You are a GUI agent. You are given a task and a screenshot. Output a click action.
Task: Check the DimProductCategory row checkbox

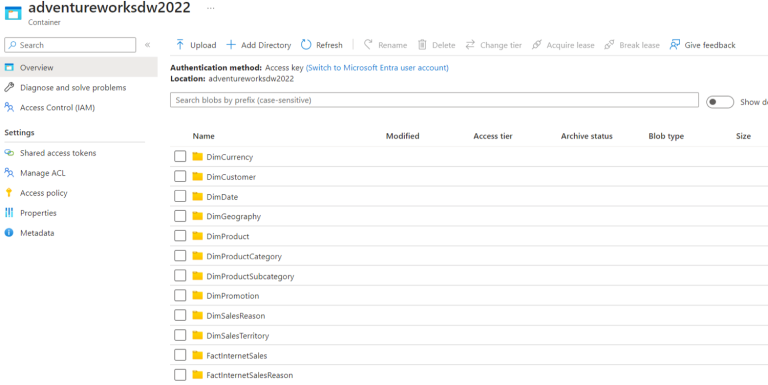point(180,256)
